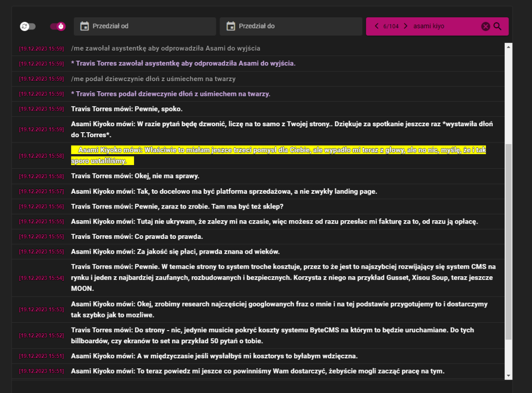Viewport: 532px width, 393px height.
Task: Click scrollbar down arrow
Action: tap(508, 376)
